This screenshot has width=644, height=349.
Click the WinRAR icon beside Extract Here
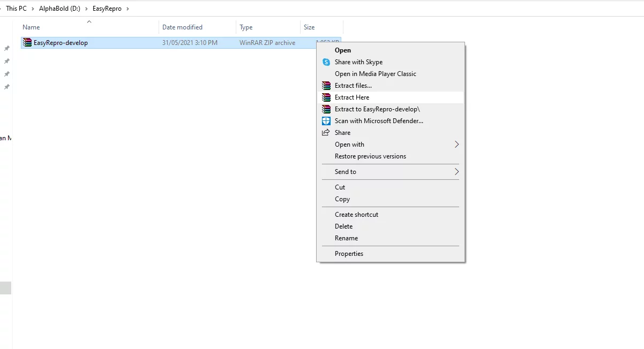pos(326,97)
